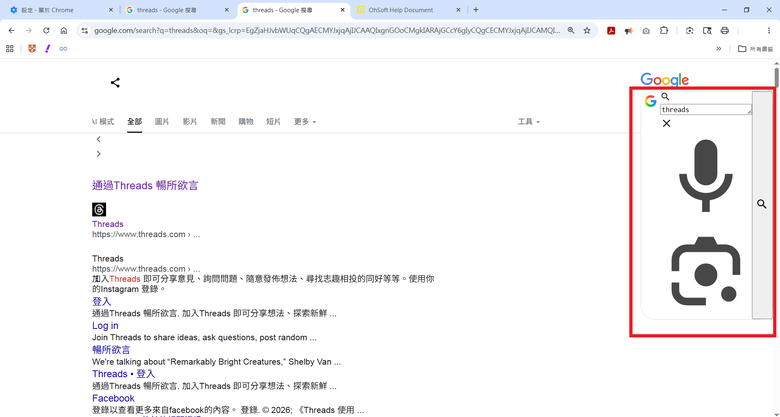Screen dimensions: 780x417
Task: Click the Google logo
Action: 665,80
